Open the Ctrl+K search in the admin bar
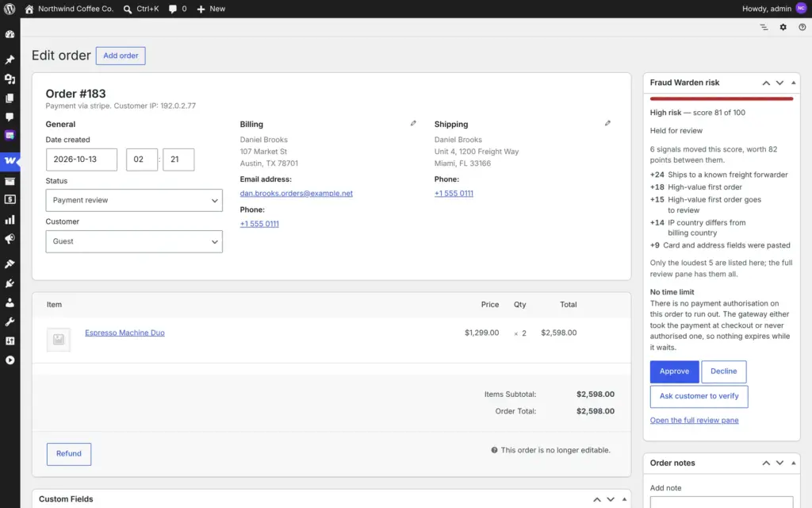 click(141, 9)
